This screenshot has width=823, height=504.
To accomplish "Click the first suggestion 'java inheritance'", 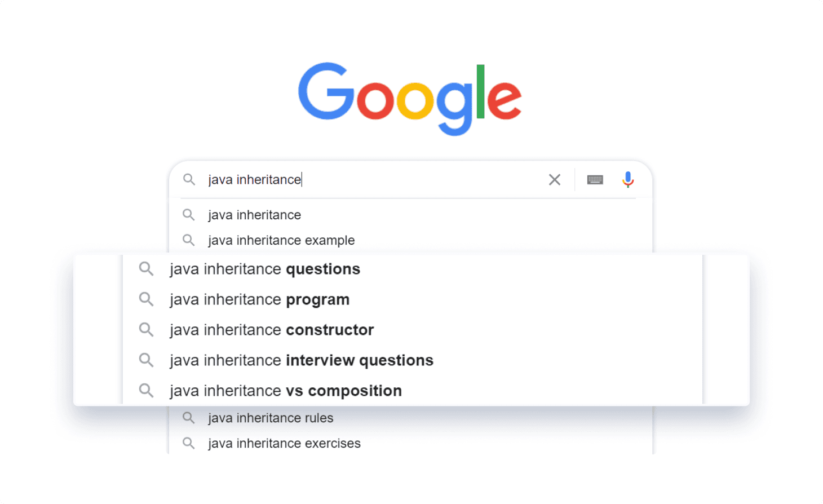I will coord(255,215).
